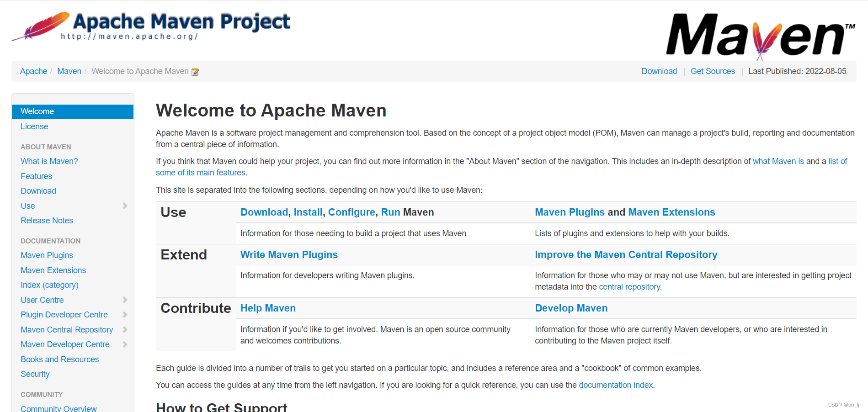Open Maven Plugins in sidebar
The width and height of the screenshot is (868, 412).
(x=47, y=255)
